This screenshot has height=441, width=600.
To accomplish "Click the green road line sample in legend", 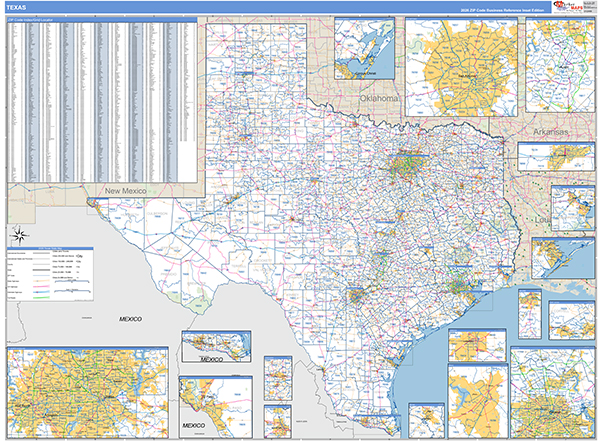I will (x=43, y=297).
